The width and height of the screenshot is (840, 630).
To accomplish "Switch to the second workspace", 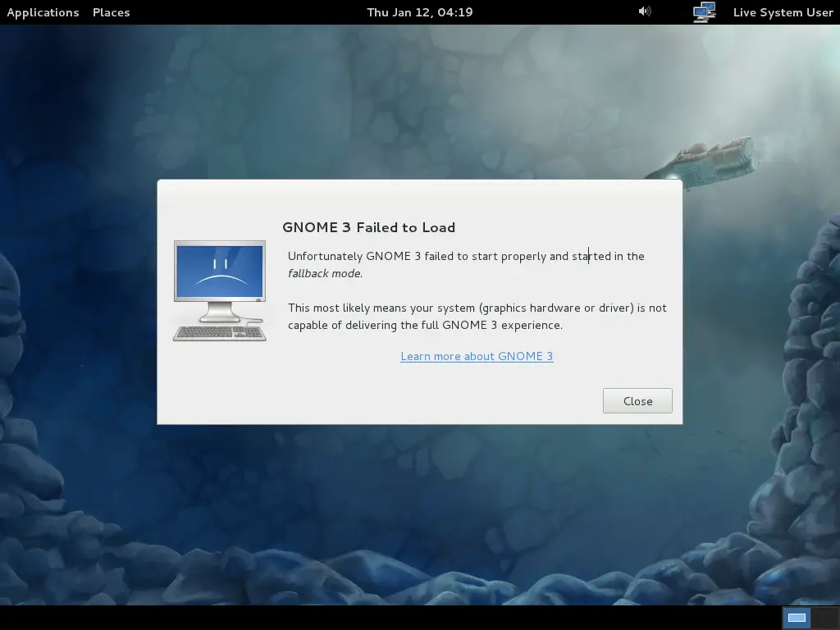I will [x=825, y=618].
